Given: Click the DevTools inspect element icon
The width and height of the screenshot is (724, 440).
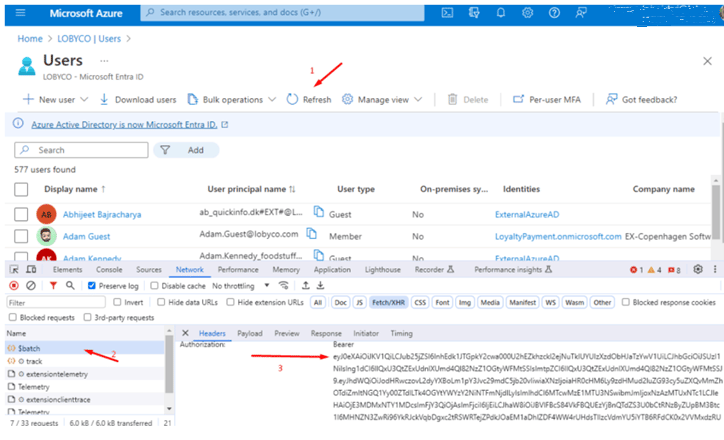Looking at the screenshot, I should click(14, 270).
